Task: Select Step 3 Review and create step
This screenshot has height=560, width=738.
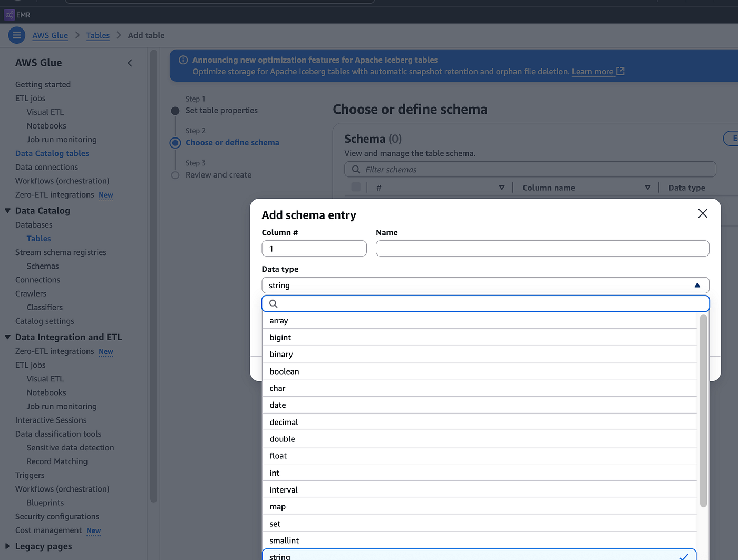Action: tap(218, 175)
